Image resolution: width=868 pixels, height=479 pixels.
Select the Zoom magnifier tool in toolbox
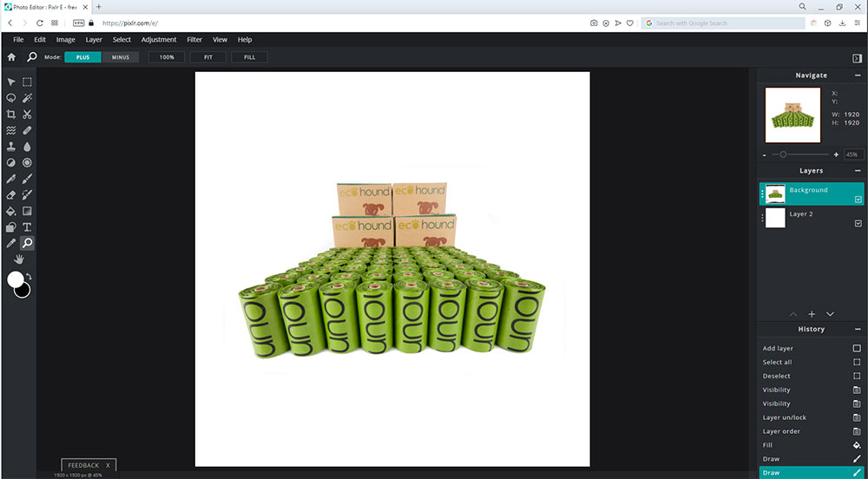coord(27,243)
